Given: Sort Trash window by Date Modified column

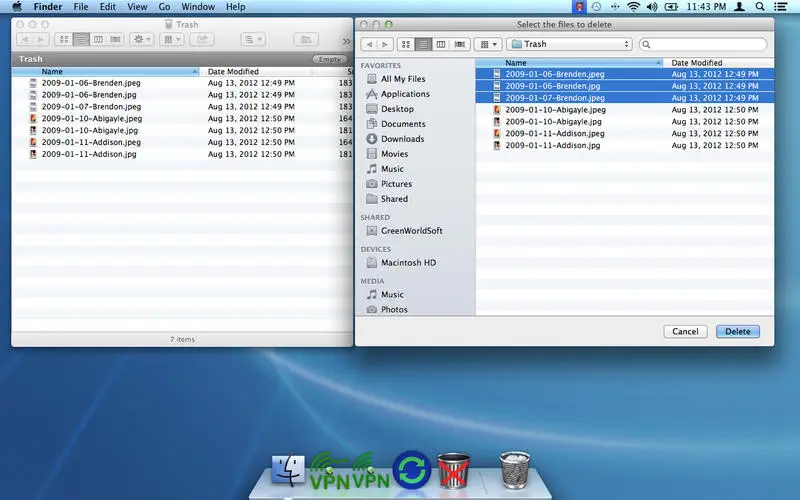Looking at the screenshot, I should click(255, 72).
